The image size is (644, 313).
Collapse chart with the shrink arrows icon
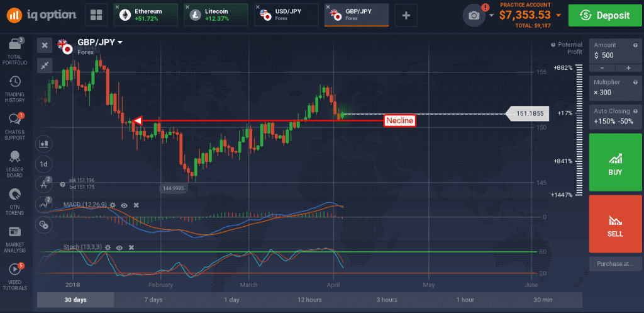pos(45,65)
